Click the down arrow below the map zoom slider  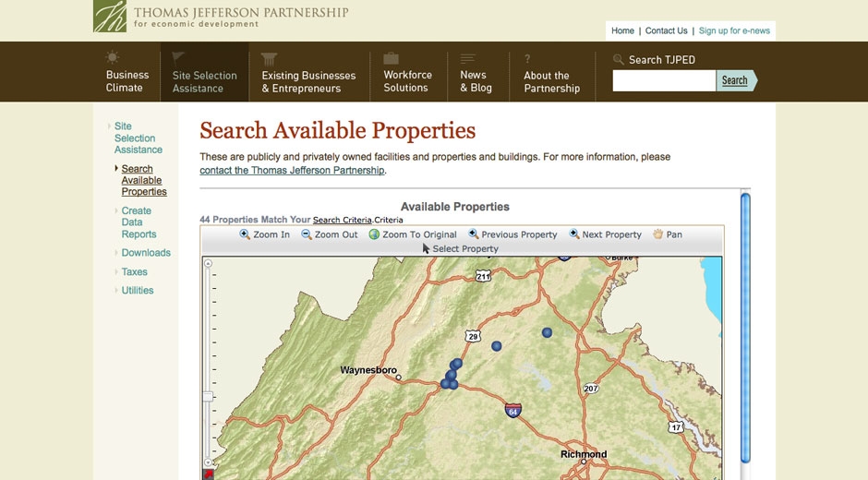click(x=208, y=462)
